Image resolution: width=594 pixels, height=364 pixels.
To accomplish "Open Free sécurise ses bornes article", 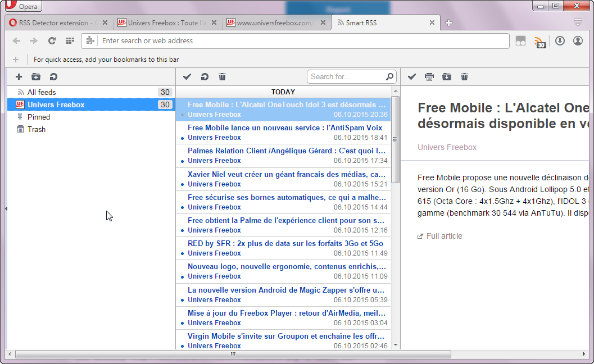I will (283, 202).
